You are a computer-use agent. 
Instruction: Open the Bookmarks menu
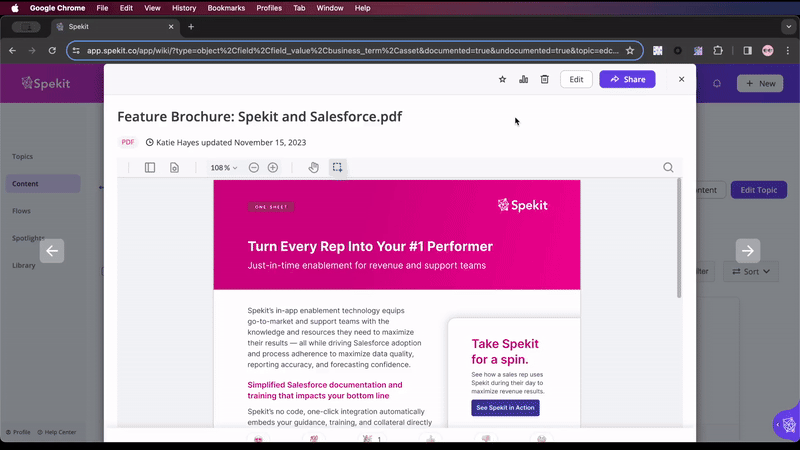pyautogui.click(x=226, y=8)
